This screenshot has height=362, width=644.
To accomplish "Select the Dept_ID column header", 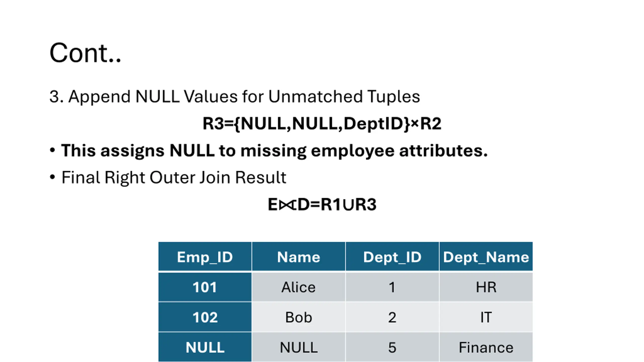I will click(392, 257).
